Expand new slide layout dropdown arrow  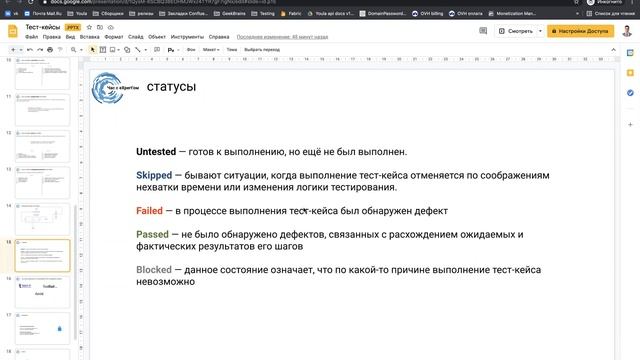click(x=20, y=50)
